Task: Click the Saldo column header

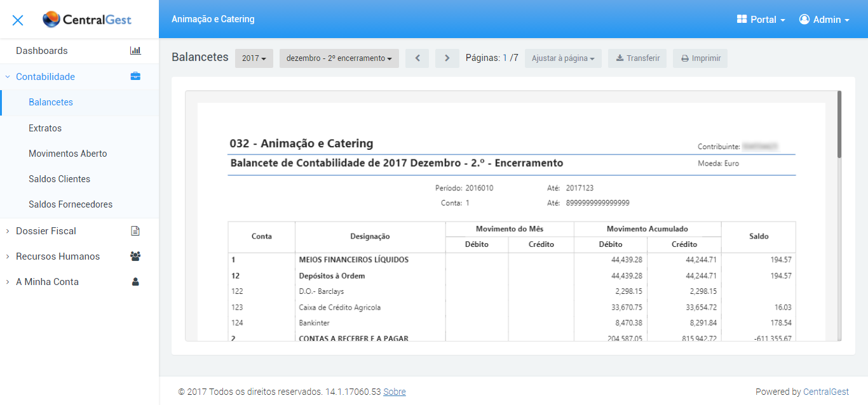Action: (759, 236)
